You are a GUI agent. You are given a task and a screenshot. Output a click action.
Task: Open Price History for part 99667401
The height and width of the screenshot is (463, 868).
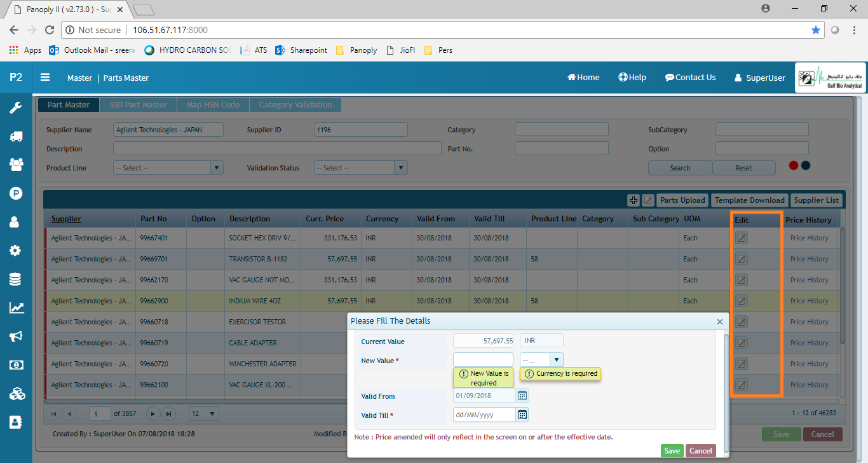pyautogui.click(x=809, y=238)
